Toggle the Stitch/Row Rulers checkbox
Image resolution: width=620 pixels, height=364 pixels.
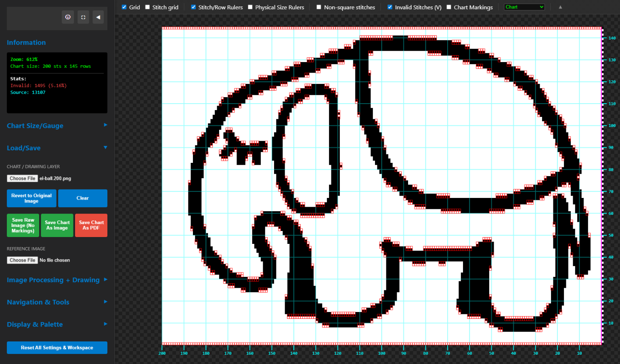point(193,7)
